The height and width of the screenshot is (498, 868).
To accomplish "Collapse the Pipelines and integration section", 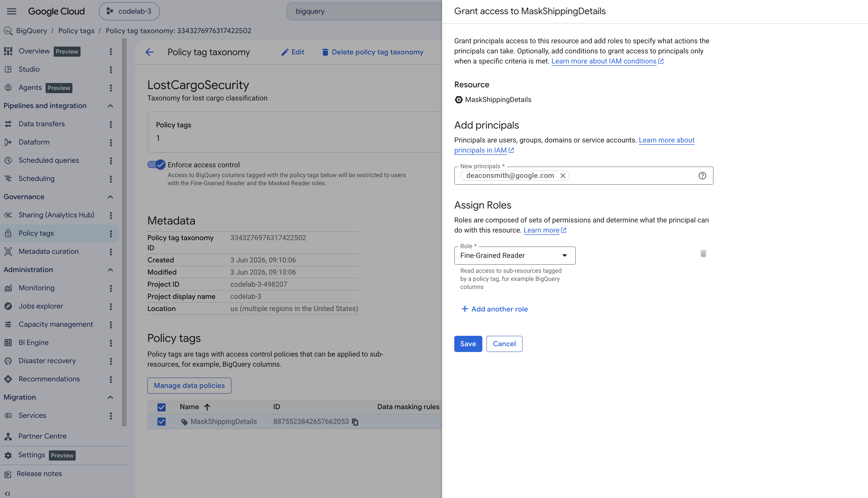I will pos(110,106).
